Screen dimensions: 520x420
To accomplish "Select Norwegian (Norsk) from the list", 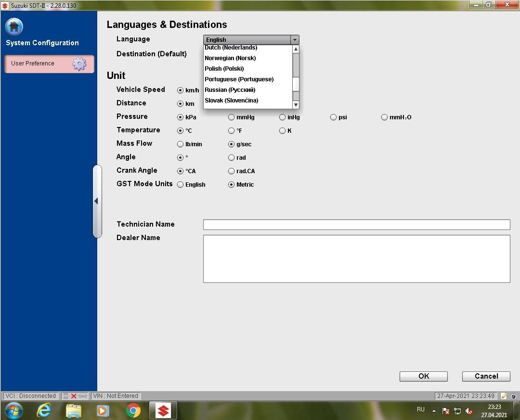I will click(x=248, y=58).
